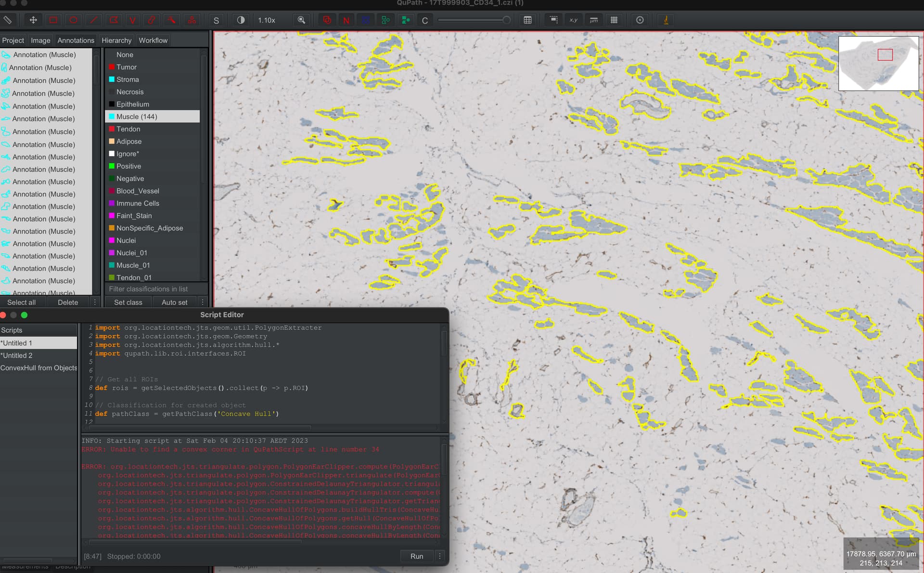Select the Move tool
924x573 pixels.
coord(33,20)
